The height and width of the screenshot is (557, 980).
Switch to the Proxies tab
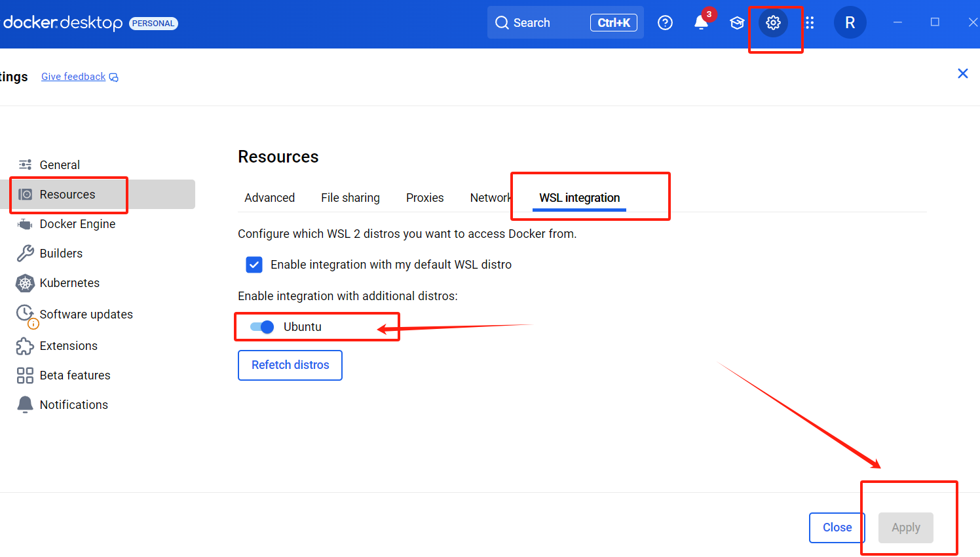click(x=424, y=198)
